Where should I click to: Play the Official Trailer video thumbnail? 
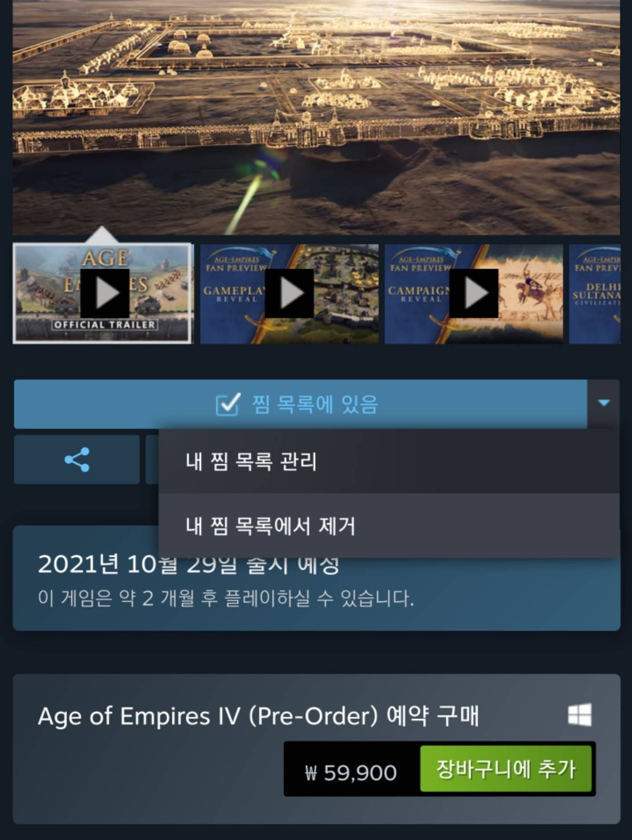pos(105,293)
